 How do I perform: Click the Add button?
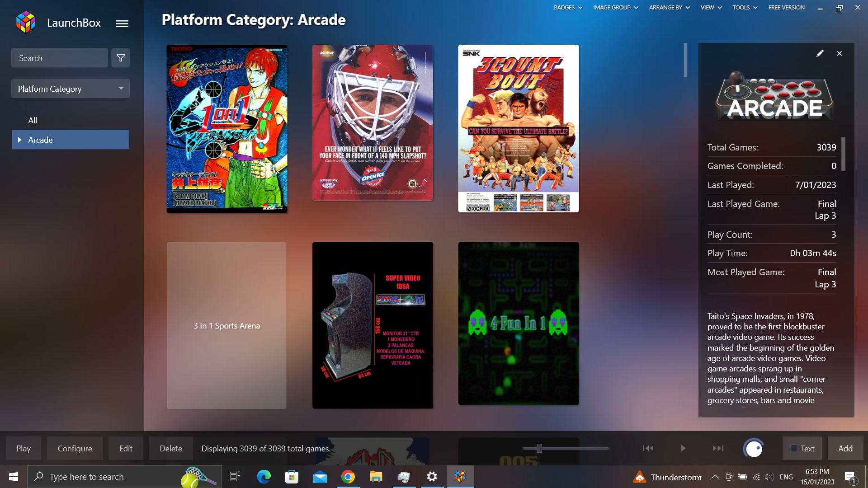tap(845, 448)
